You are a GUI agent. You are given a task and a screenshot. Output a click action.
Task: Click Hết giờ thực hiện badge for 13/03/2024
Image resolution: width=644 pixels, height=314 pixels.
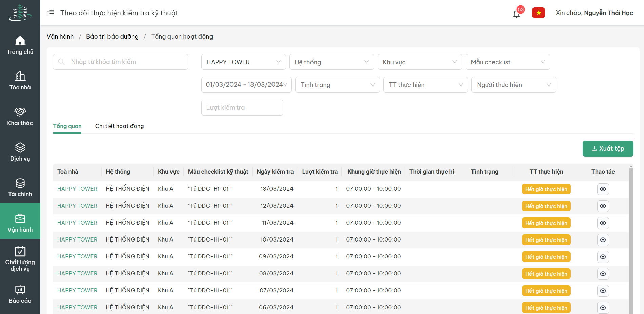(546, 189)
